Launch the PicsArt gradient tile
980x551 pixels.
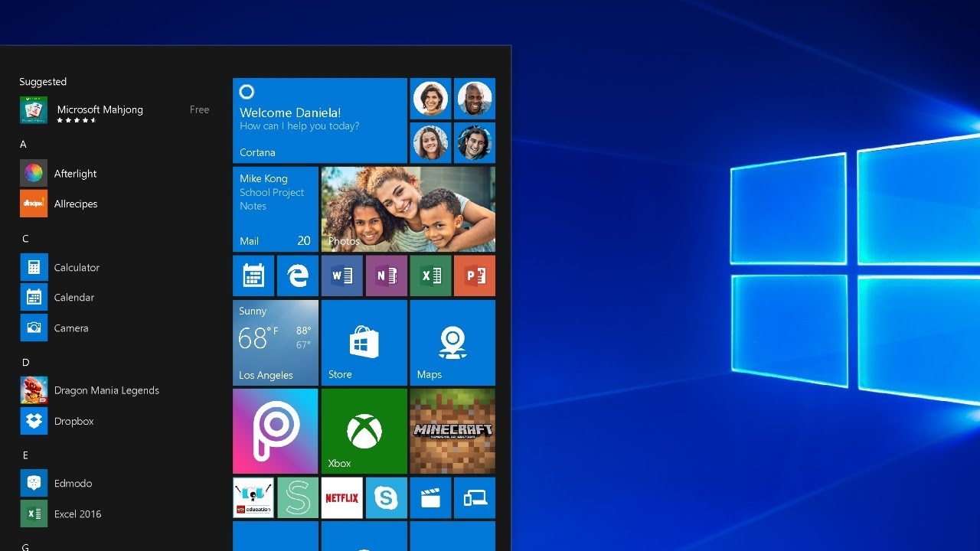pyautogui.click(x=275, y=431)
